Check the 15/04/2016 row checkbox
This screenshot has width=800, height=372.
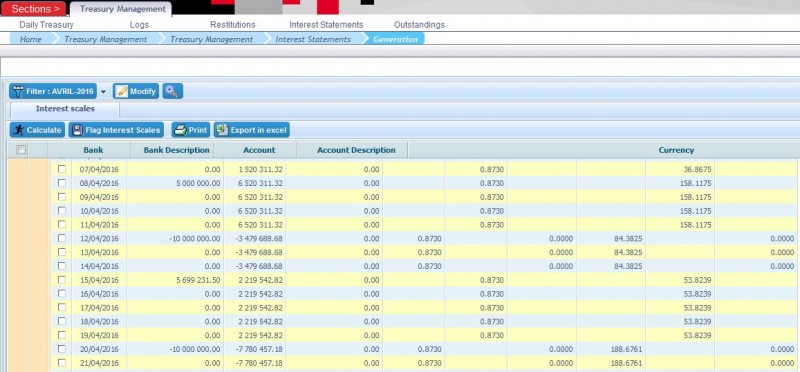62,279
